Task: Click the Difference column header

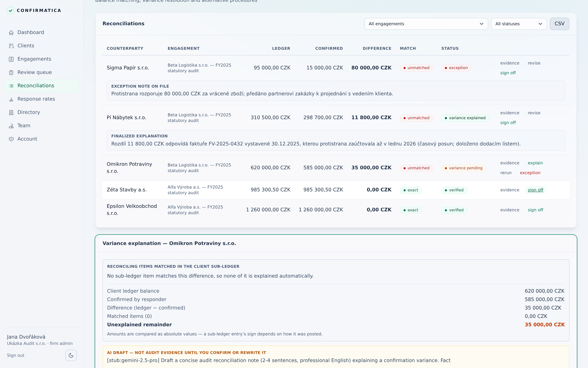Action: [x=377, y=48]
